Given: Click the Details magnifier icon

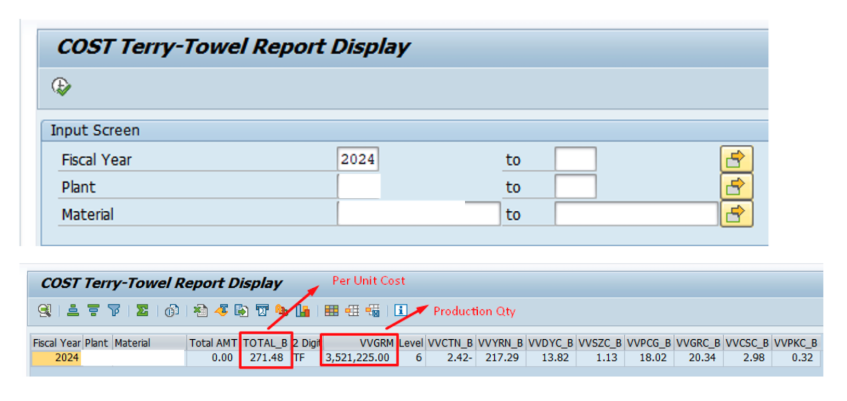Looking at the screenshot, I should (x=45, y=310).
